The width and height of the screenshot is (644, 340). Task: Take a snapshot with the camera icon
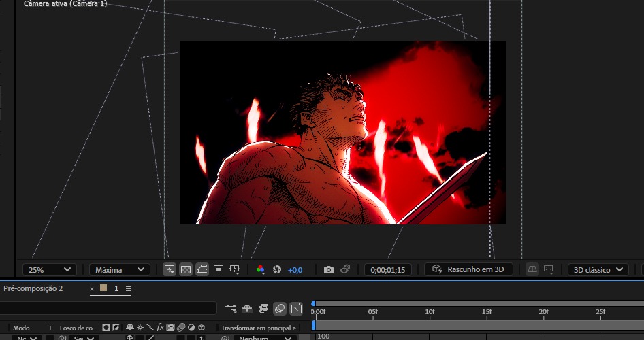329,269
